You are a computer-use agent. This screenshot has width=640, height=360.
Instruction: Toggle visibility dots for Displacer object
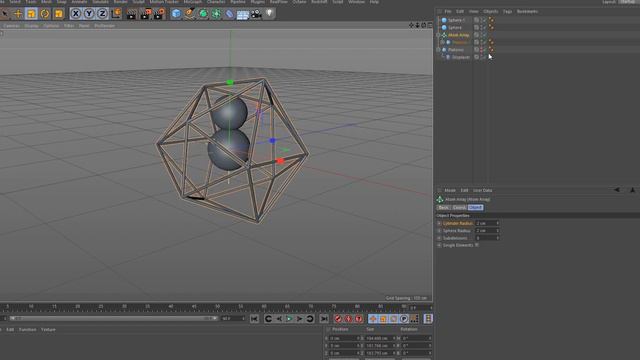coord(481,57)
